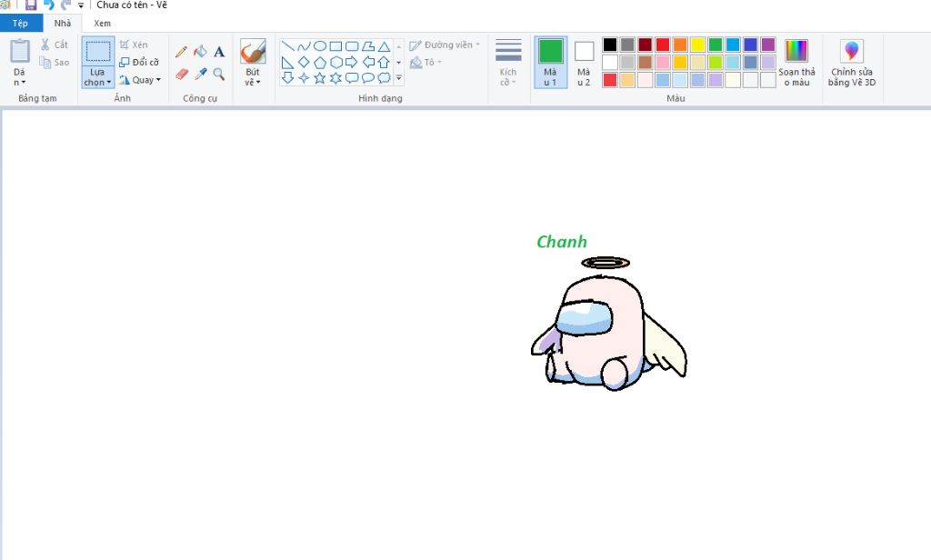931x560 pixels.
Task: Click the angel crewmate drawing on canvas
Action: point(608,324)
